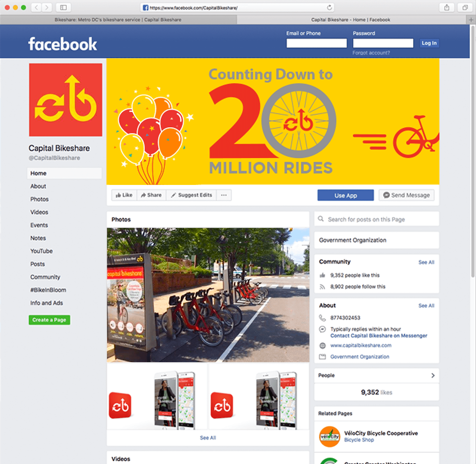Click the VéloCity Bicycle Cooperative page icon
The image size is (476, 464).
[329, 436]
